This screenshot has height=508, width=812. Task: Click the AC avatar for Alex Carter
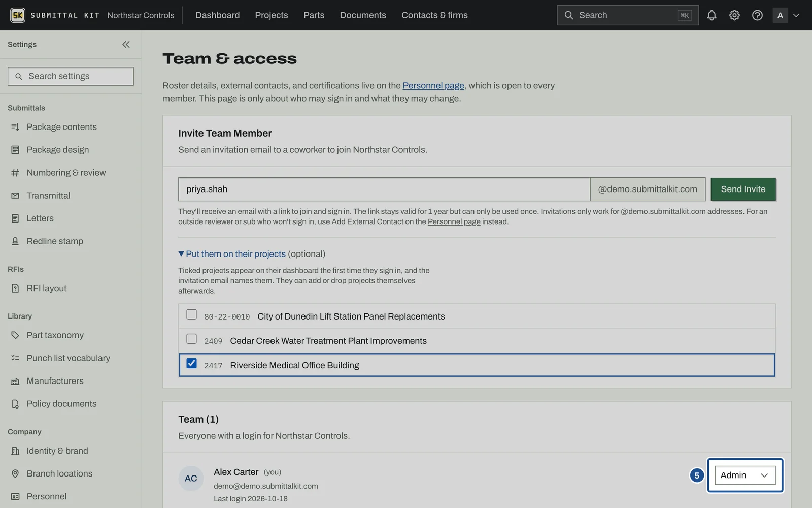tap(191, 479)
